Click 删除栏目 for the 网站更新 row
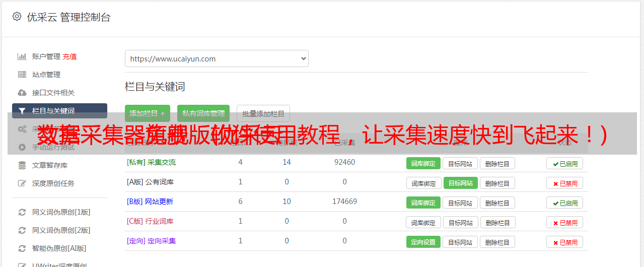This screenshot has width=644, height=267. coord(497,203)
